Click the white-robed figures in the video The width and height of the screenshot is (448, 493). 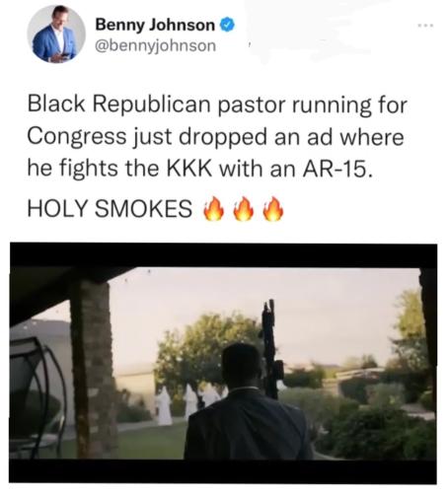[189, 404]
